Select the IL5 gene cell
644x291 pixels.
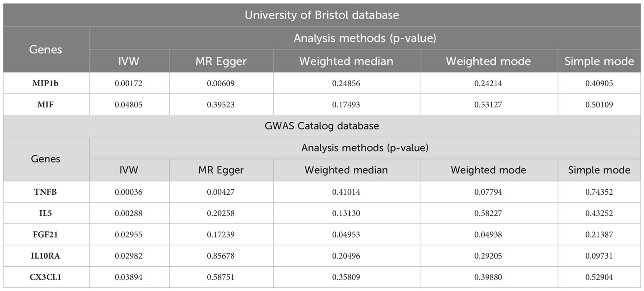[x=46, y=213]
